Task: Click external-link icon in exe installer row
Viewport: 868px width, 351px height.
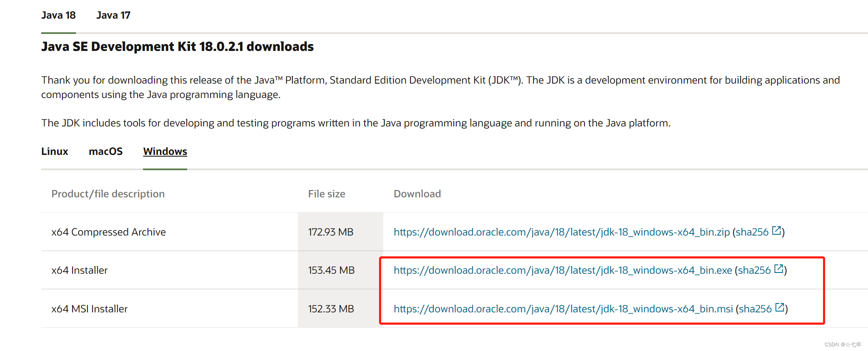Action: click(779, 269)
